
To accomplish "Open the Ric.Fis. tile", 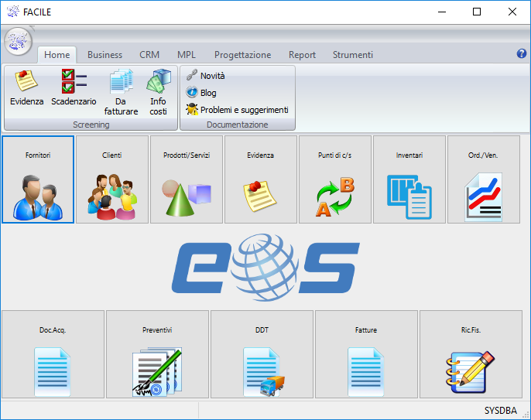I will point(471,354).
